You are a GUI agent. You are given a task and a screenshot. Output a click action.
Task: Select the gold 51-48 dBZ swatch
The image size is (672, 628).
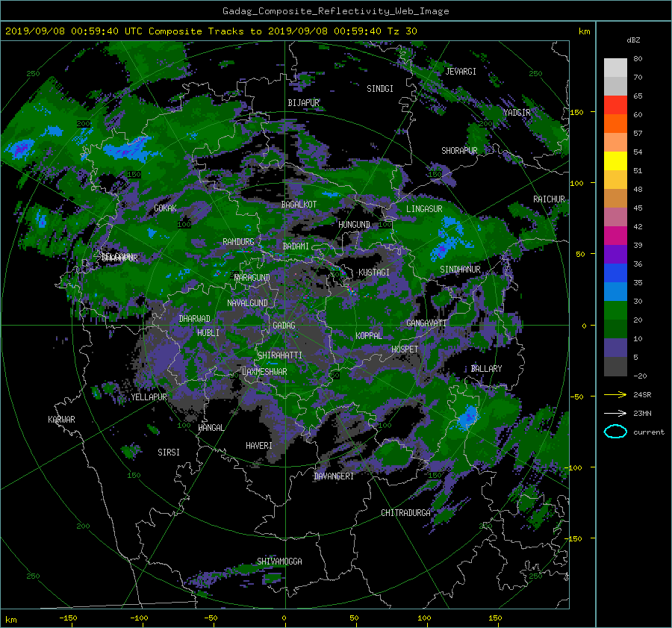click(x=615, y=180)
